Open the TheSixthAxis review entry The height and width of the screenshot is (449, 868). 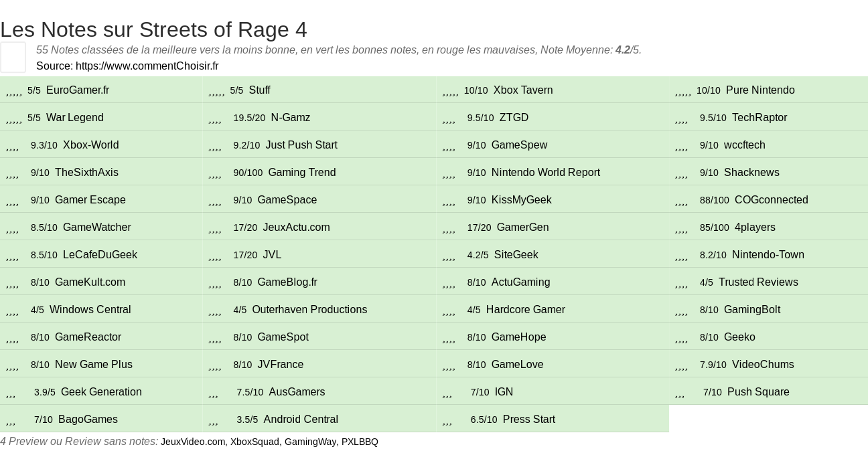pos(100,172)
